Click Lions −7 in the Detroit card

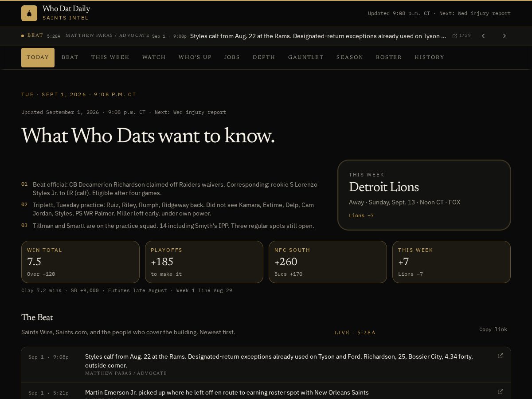click(x=361, y=215)
